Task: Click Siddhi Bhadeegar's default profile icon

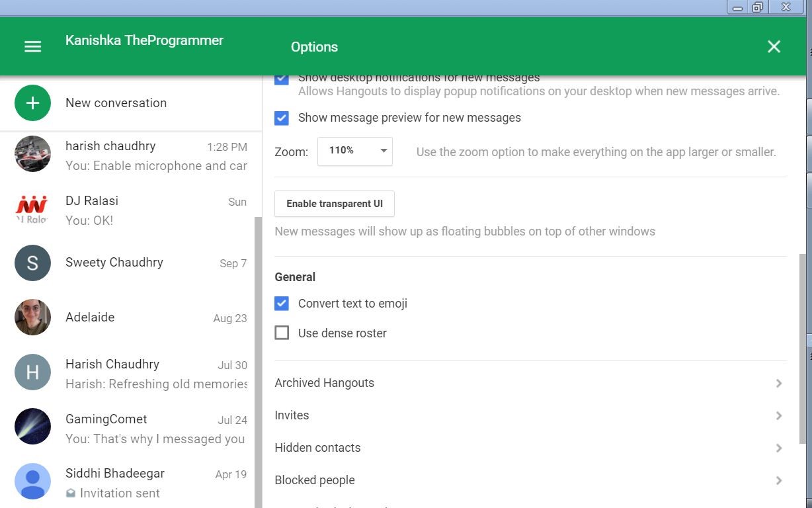Action: 32,481
